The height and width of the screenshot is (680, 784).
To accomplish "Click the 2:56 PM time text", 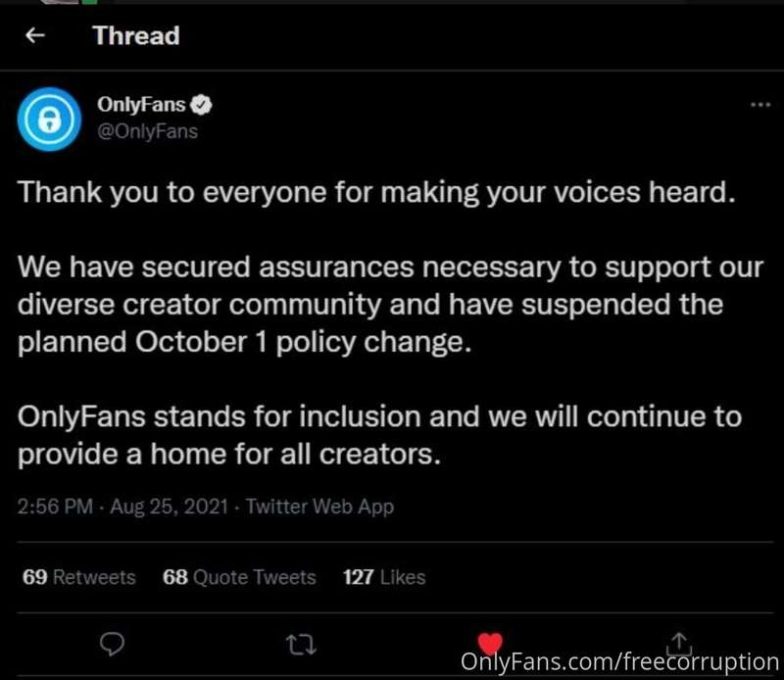I will pyautogui.click(x=55, y=507).
